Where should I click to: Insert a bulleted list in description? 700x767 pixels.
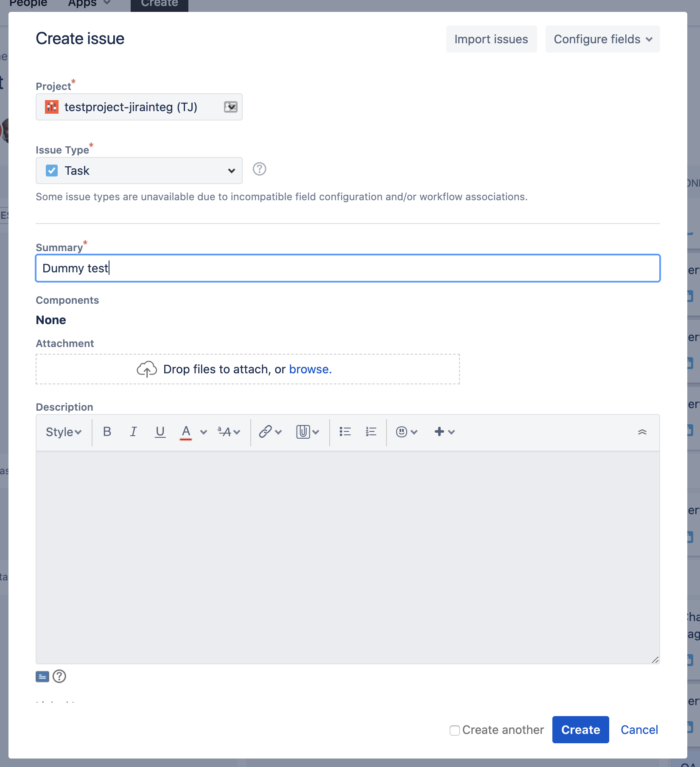coord(345,432)
